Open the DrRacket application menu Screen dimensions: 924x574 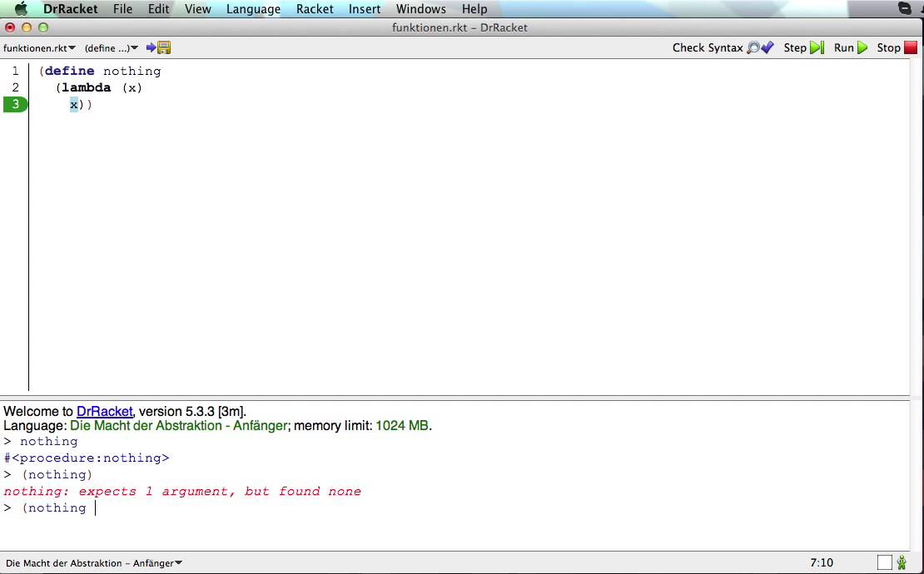[x=70, y=9]
